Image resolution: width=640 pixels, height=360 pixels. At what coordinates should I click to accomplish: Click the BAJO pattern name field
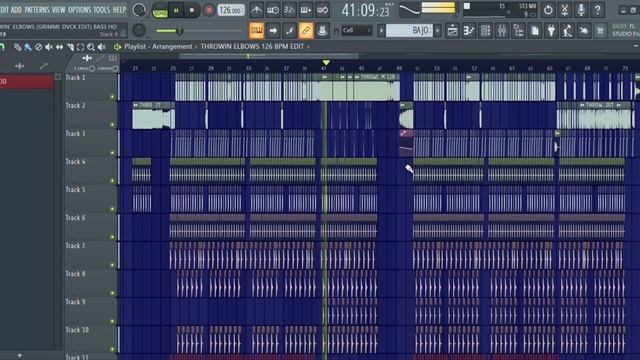tap(409, 30)
